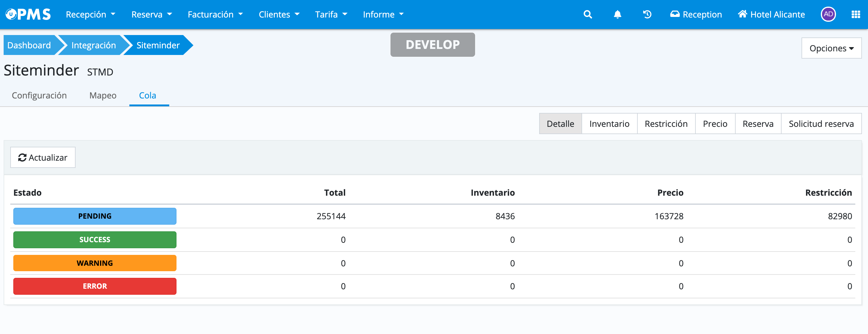Go to the Integración breadcrumb link
The height and width of the screenshot is (334, 868).
93,46
